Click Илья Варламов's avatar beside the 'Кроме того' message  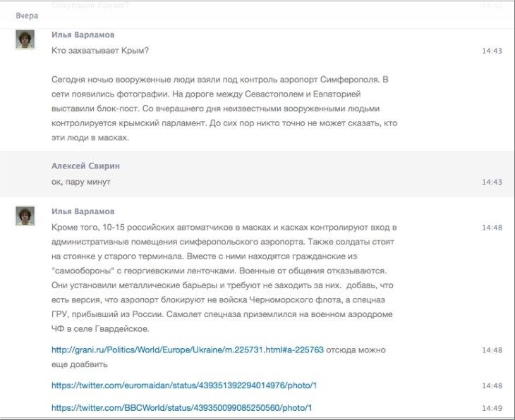(25, 216)
